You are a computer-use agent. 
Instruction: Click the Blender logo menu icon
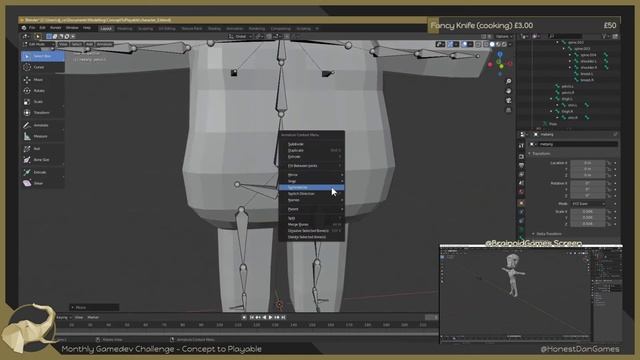[x=24, y=28]
